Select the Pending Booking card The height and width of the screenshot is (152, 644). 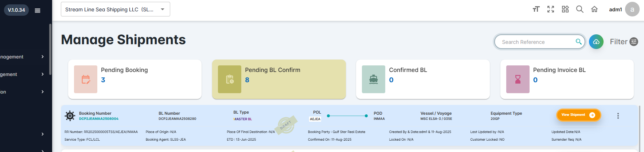[x=135, y=79]
